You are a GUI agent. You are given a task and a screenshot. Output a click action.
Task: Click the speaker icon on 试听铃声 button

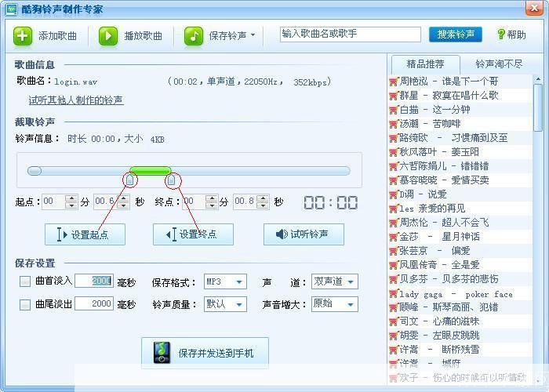point(282,234)
